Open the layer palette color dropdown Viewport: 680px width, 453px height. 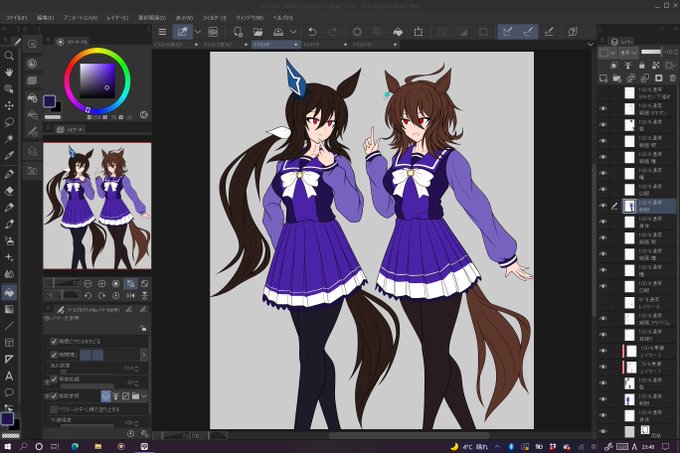click(x=608, y=52)
